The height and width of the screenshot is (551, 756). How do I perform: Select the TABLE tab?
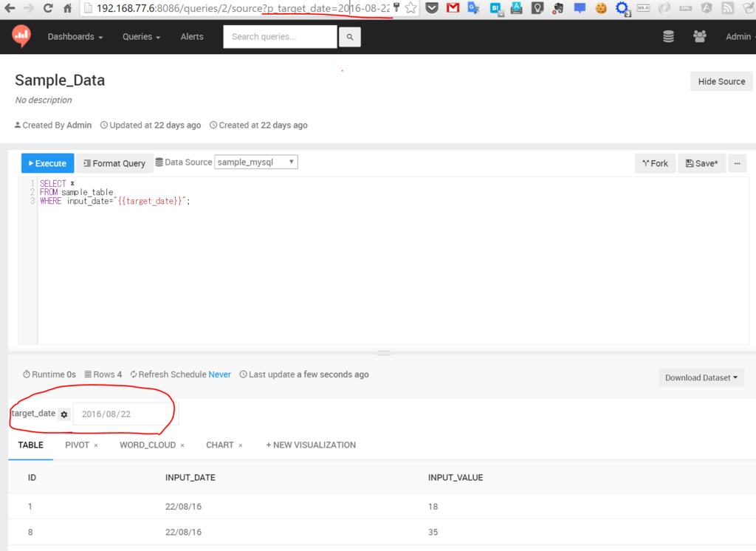click(31, 445)
